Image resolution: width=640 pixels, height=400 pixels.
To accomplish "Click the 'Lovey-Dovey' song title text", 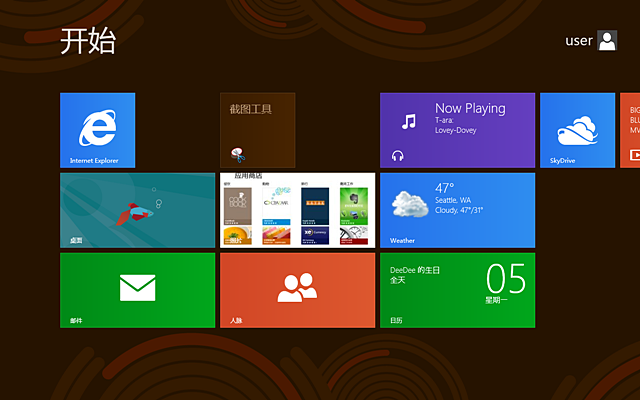I will [456, 130].
